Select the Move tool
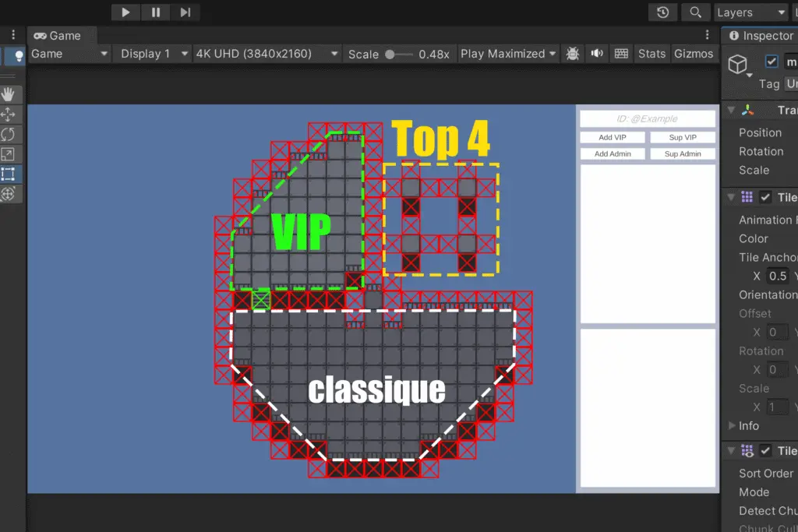 [9, 115]
